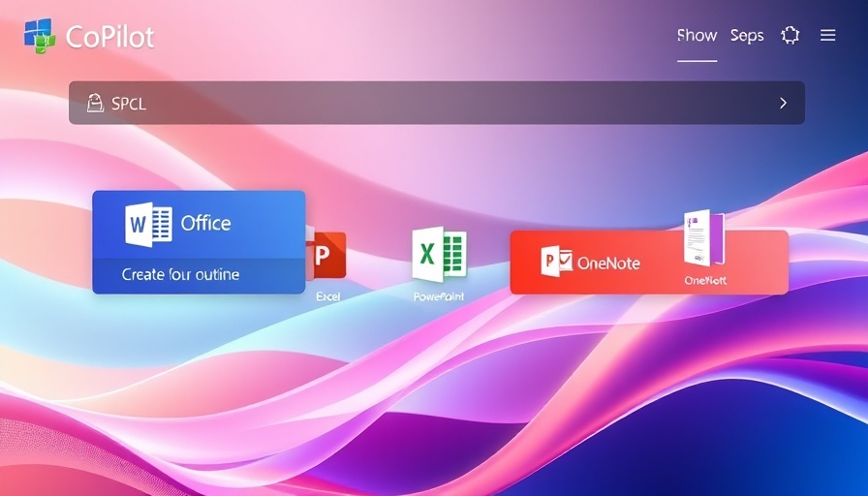
Task: Switch to the Show tab
Action: 697,36
